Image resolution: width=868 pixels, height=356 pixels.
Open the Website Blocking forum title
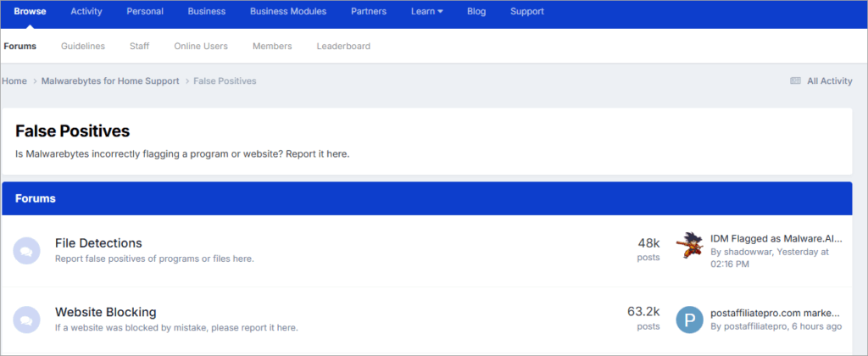click(x=106, y=312)
